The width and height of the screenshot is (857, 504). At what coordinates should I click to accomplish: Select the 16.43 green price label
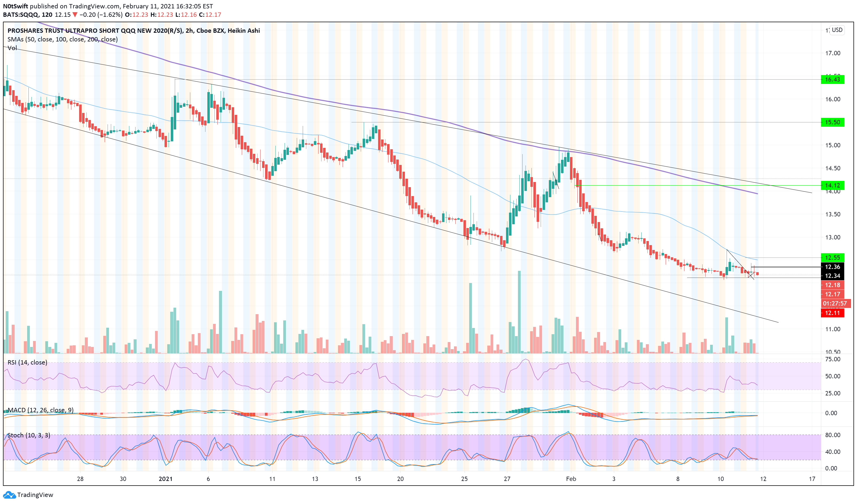(832, 80)
